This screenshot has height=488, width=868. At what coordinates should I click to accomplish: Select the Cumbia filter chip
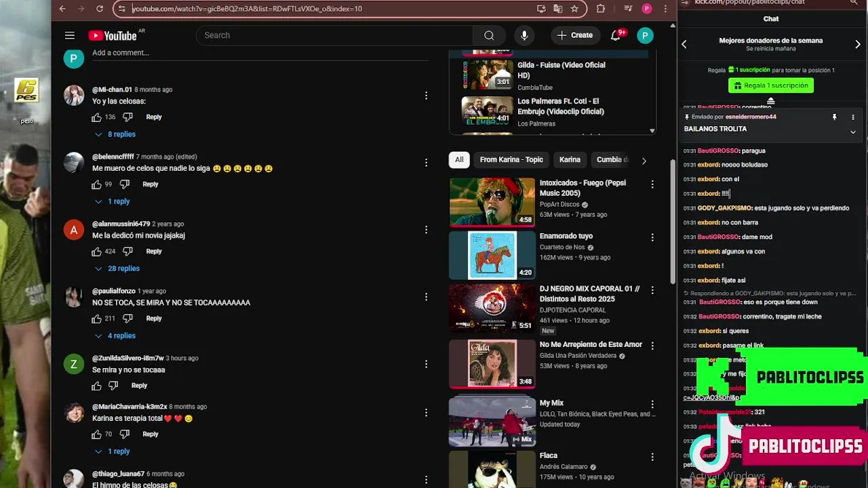(x=611, y=160)
